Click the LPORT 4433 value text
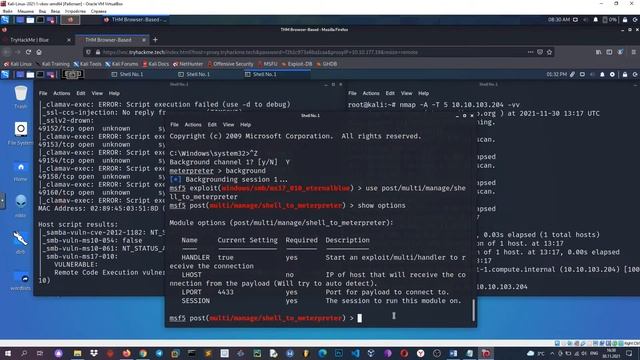Image resolution: width=640 pixels, height=360 pixels. (225, 292)
